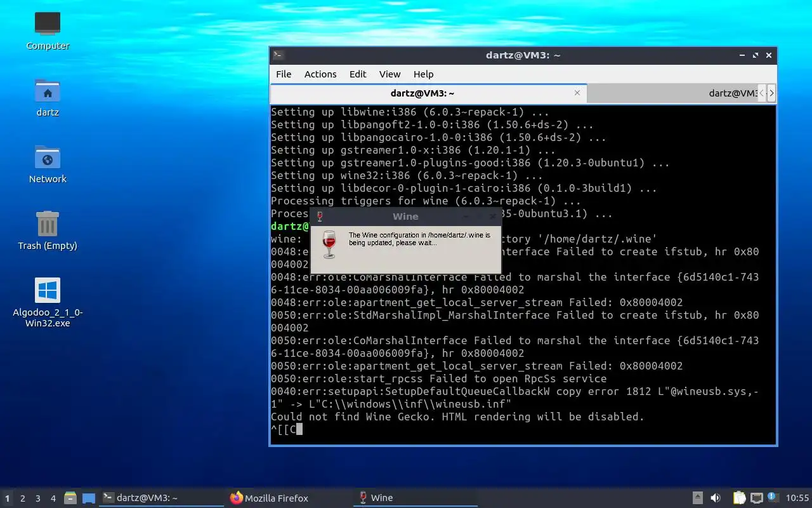Open the clipboard manager tray icon
812x508 pixels.
pos(739,498)
